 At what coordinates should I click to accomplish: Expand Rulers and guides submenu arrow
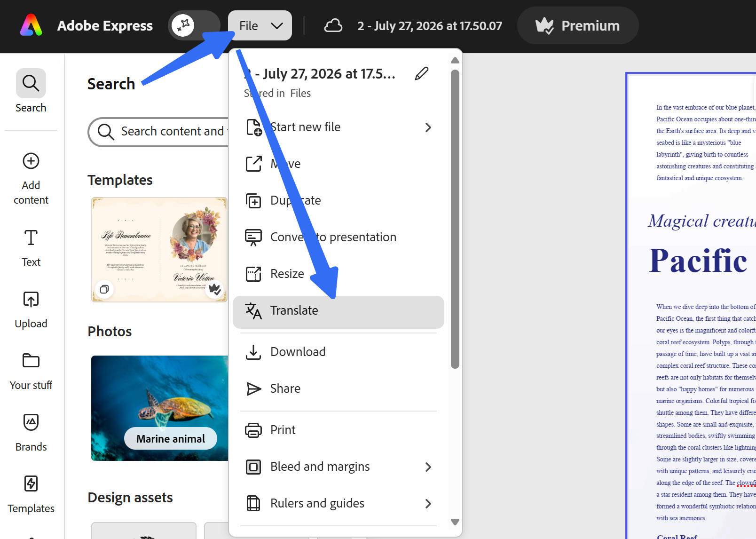(428, 504)
